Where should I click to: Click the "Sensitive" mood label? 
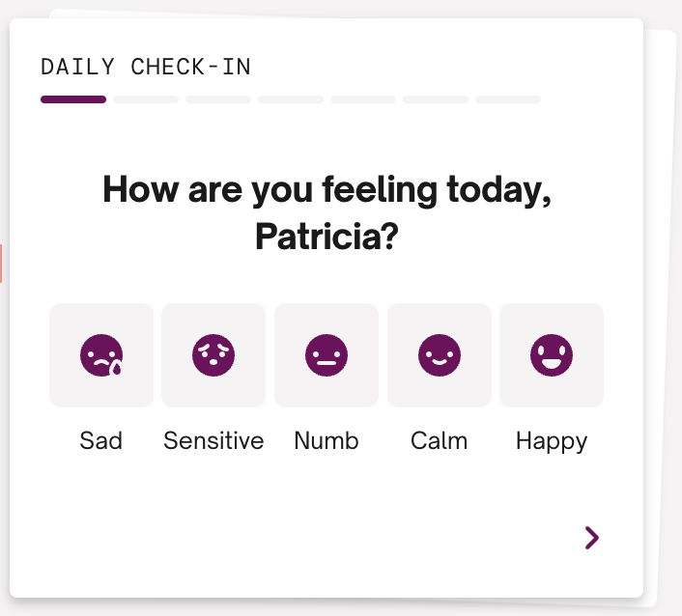[213, 441]
